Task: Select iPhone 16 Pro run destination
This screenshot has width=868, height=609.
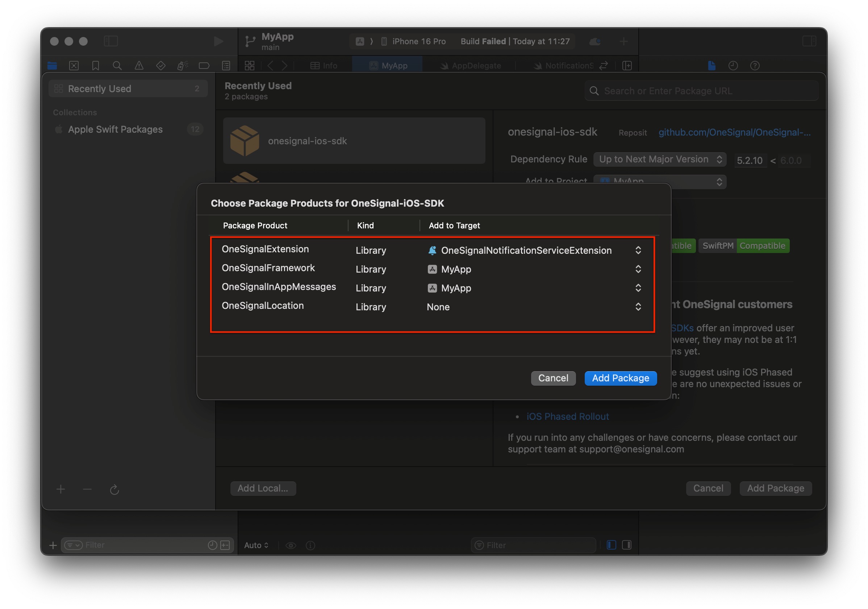Action: 414,41
